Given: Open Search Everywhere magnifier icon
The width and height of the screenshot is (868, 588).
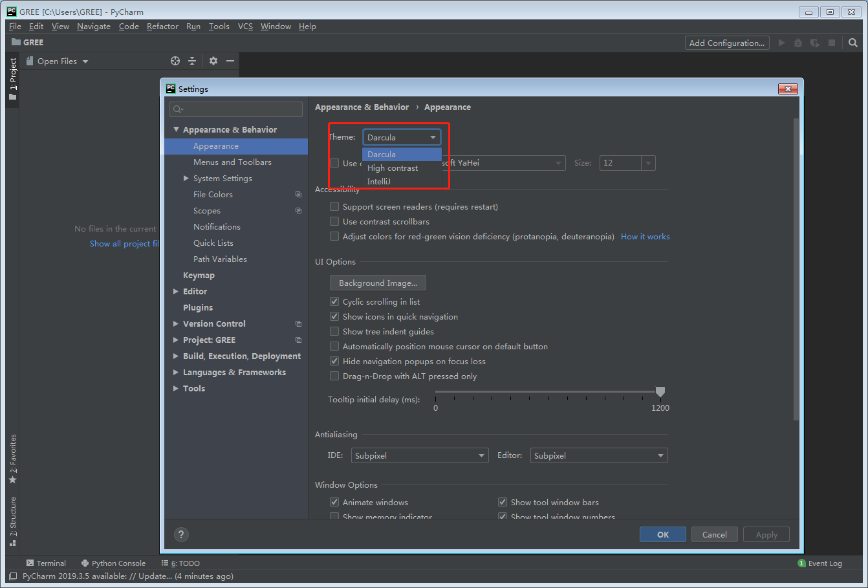Looking at the screenshot, I should tap(853, 43).
